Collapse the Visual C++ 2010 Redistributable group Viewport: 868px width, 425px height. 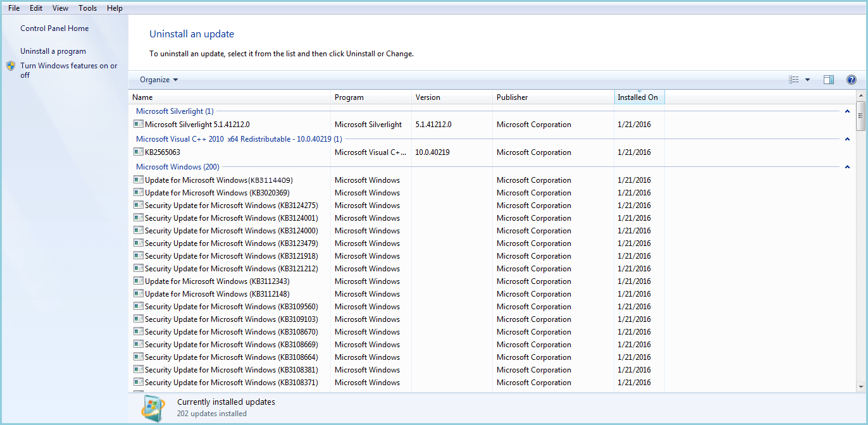(847, 139)
